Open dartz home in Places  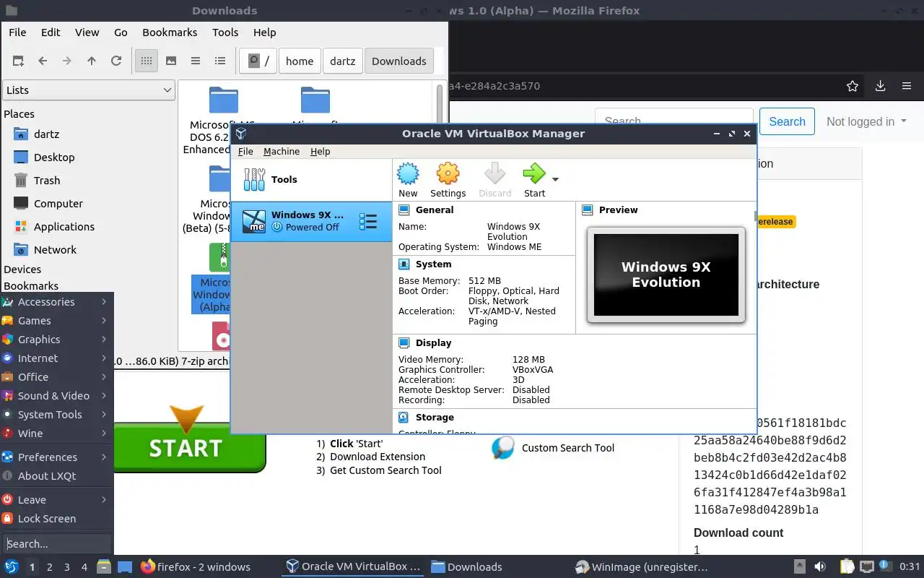[46, 134]
